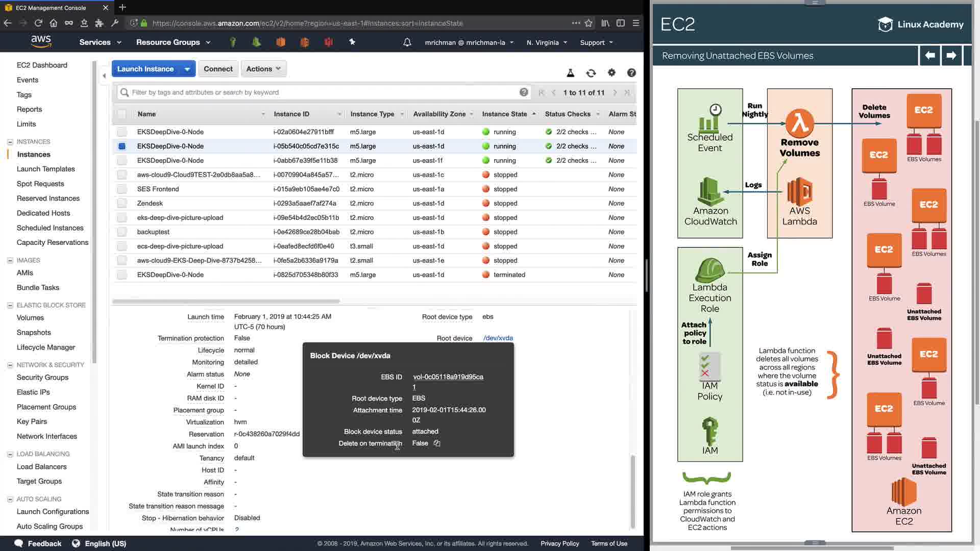Click the AWS logo home icon
The image size is (980, 551).
tap(41, 42)
